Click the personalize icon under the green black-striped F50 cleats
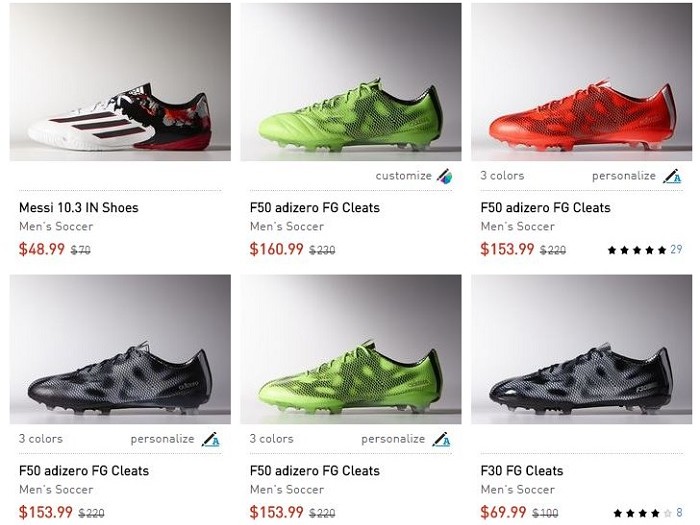This screenshot has height=525, width=700. click(x=441, y=439)
